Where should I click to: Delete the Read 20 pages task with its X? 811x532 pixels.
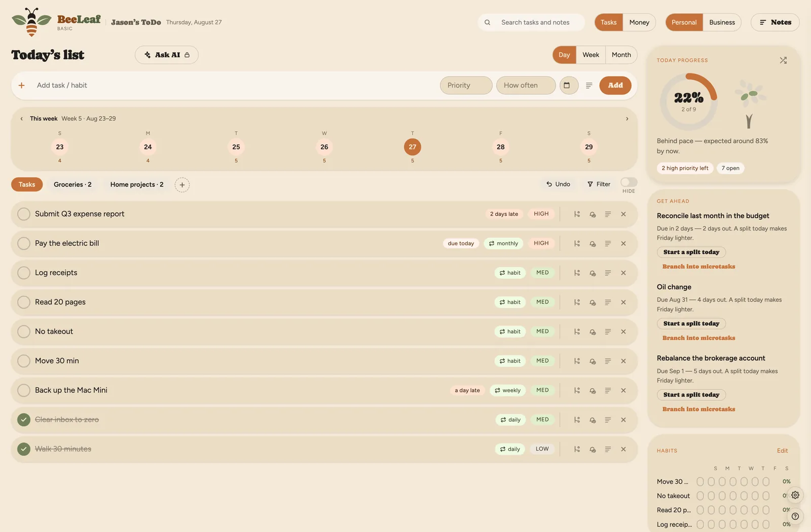(x=623, y=302)
